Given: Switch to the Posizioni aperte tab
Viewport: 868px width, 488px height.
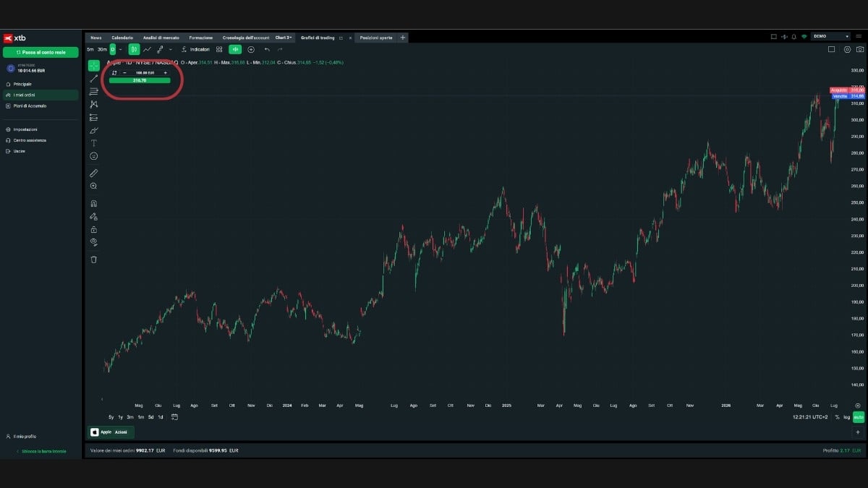Looking at the screenshot, I should tap(376, 38).
